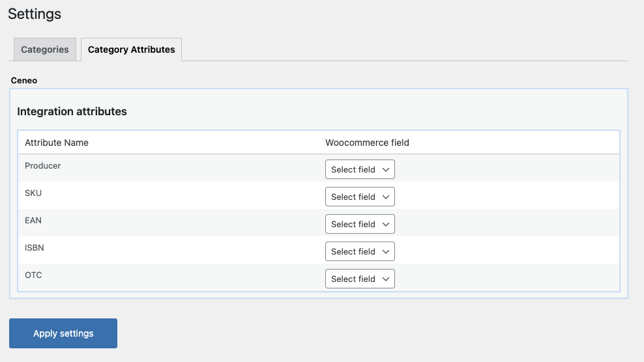
Task: Click the ISBN attribute name
Action: pos(35,247)
